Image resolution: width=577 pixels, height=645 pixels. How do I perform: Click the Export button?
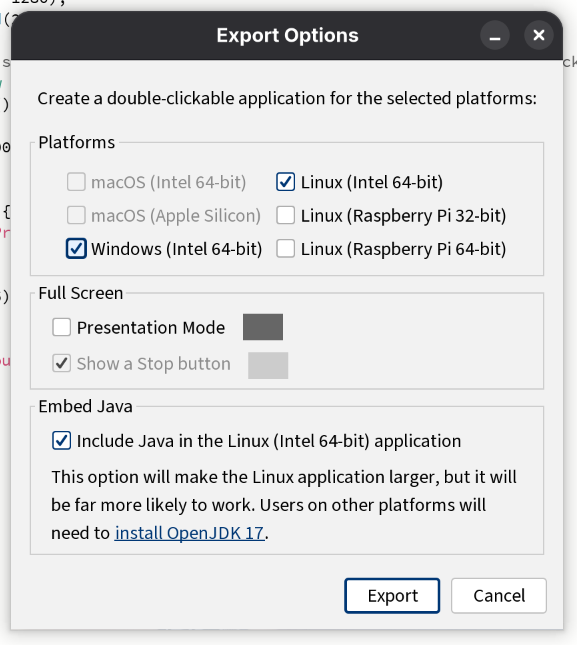(x=392, y=596)
